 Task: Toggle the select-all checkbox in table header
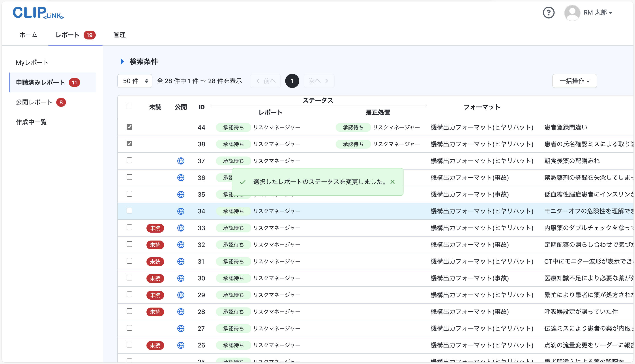coord(129,106)
